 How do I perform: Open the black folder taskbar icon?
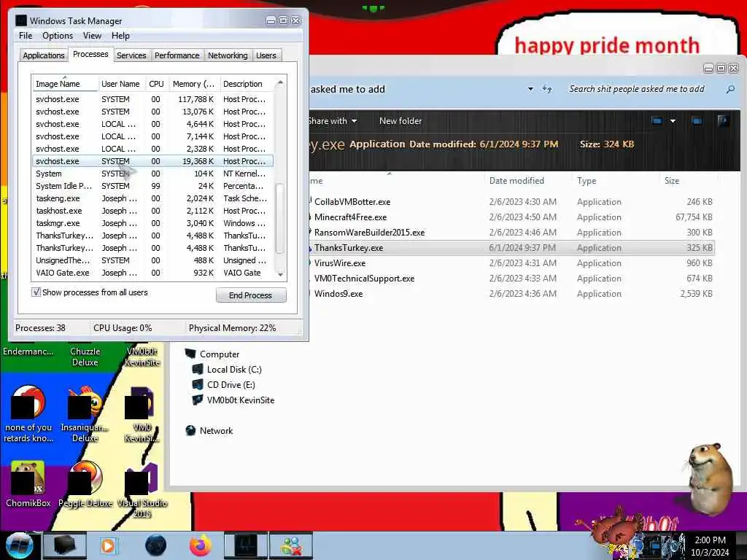pos(65,545)
